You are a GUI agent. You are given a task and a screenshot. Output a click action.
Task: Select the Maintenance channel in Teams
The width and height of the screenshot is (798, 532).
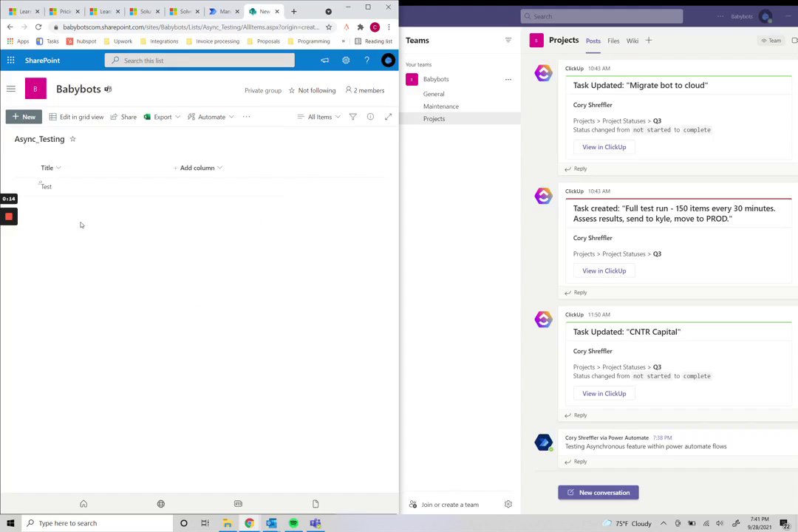click(x=440, y=106)
